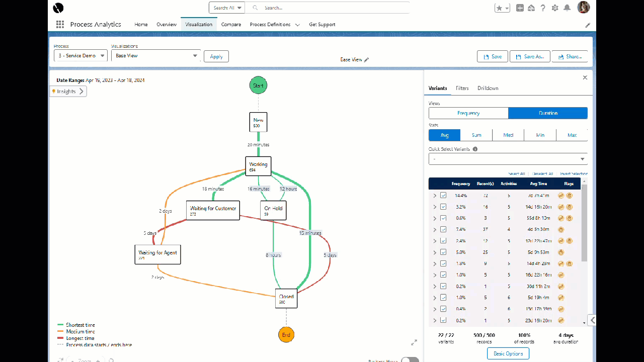This screenshot has width=644, height=362.
Task: Go to the Home nav tab
Action: (x=141, y=25)
